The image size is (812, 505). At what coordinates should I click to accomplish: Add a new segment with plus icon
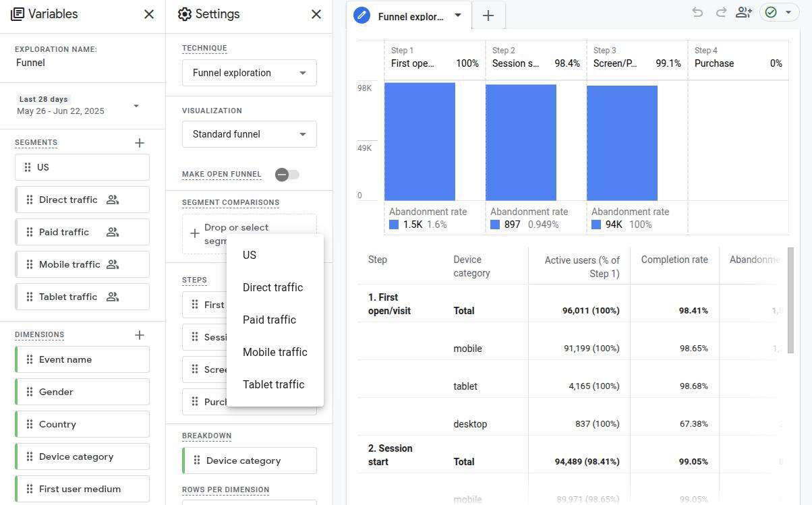tap(140, 143)
